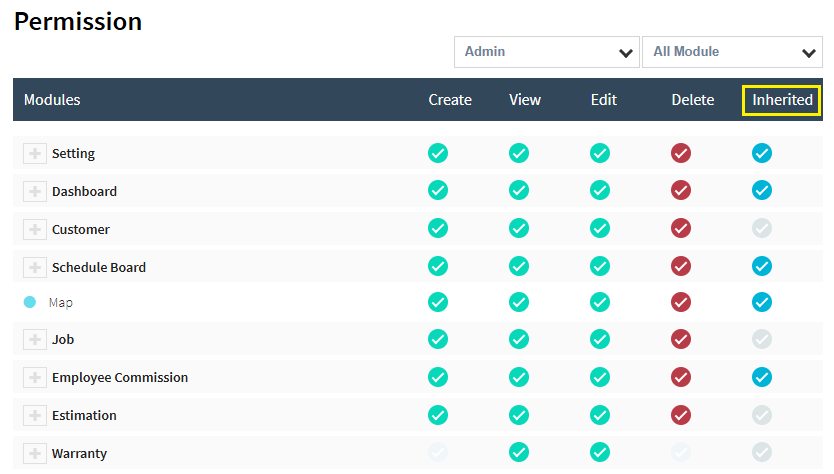The height and width of the screenshot is (474, 834).
Task: Toggle Edit permission for Schedule Board
Action: pyautogui.click(x=600, y=266)
